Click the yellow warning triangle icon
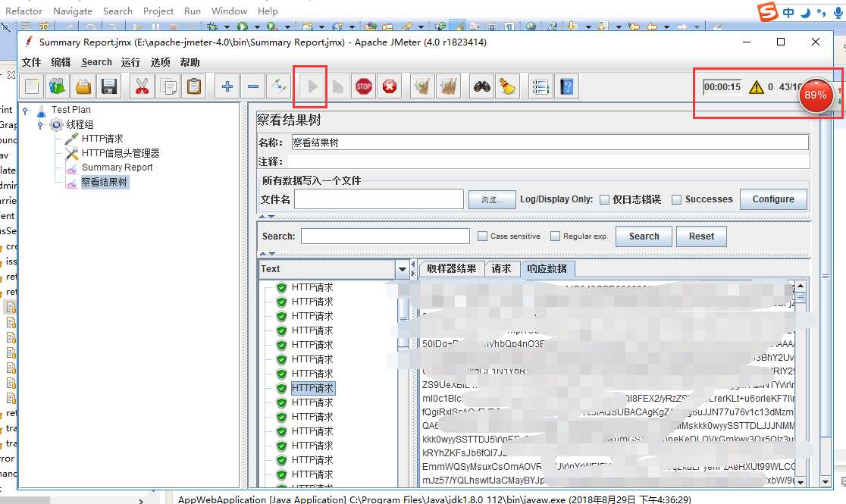846x504 pixels. pos(757,87)
